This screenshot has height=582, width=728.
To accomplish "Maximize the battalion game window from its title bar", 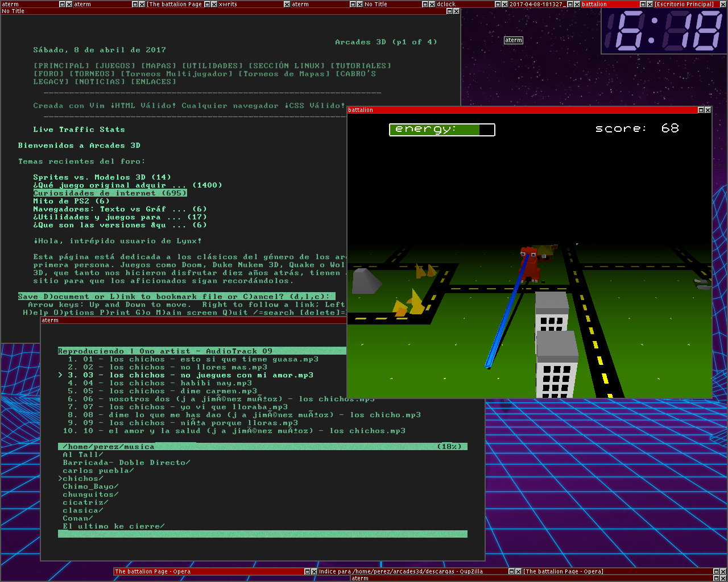I will (x=701, y=110).
